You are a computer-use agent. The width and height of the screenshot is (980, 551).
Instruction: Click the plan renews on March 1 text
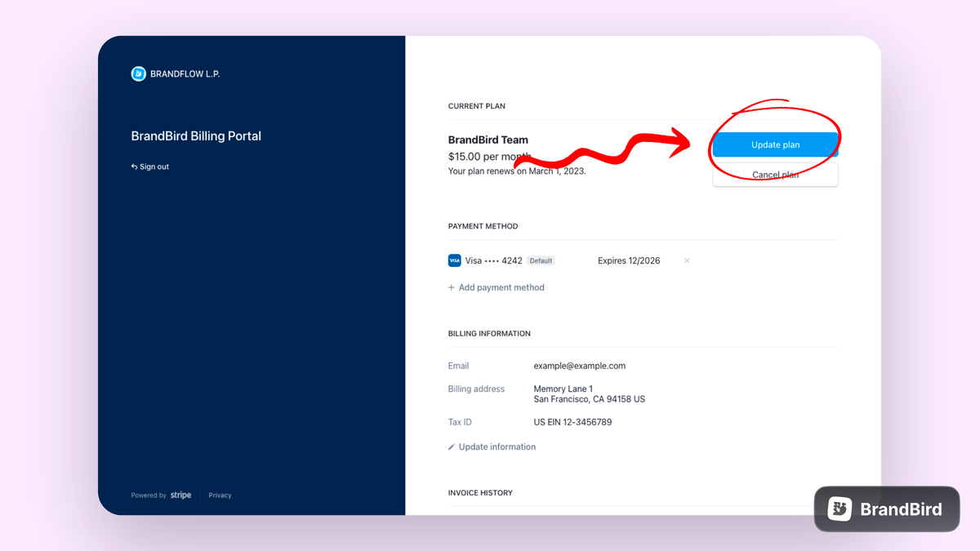coord(517,171)
